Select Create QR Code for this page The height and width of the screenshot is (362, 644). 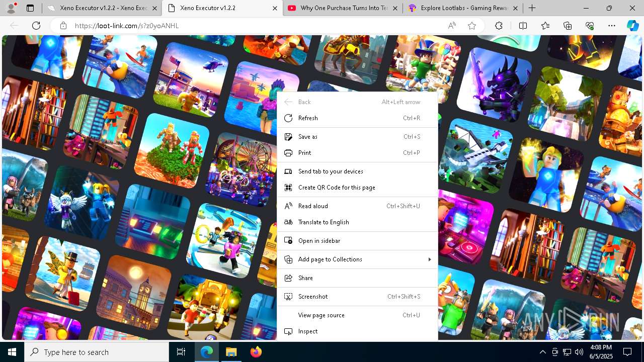[x=357, y=188]
